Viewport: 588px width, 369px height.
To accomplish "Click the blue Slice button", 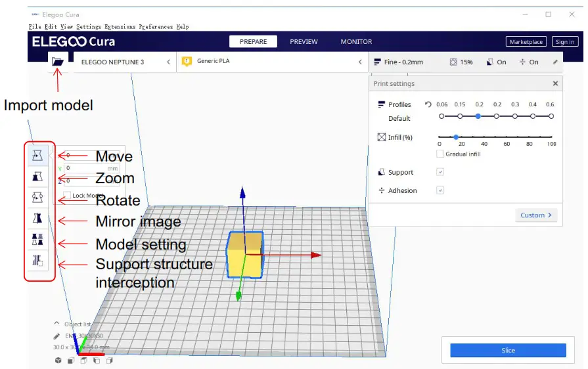I will (508, 350).
